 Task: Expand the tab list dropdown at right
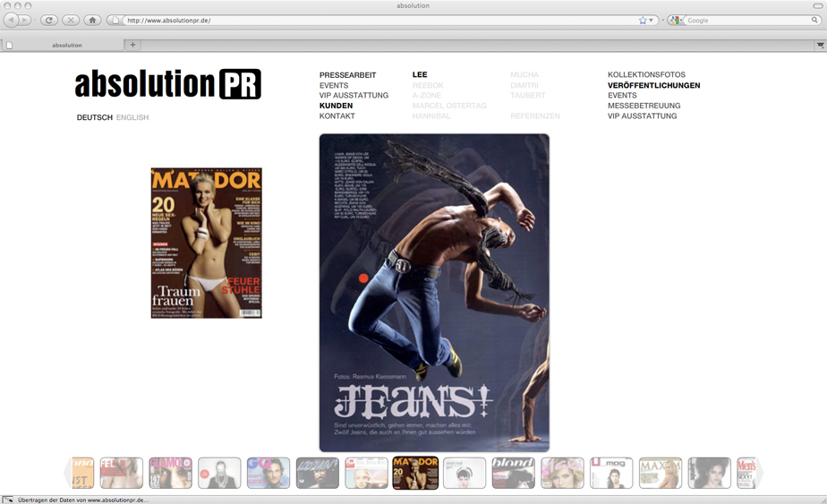[820, 45]
